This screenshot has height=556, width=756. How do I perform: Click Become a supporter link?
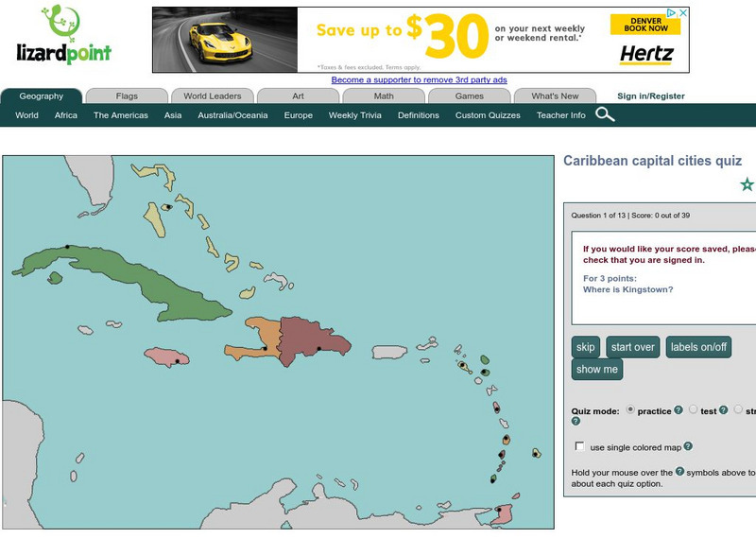coord(419,79)
